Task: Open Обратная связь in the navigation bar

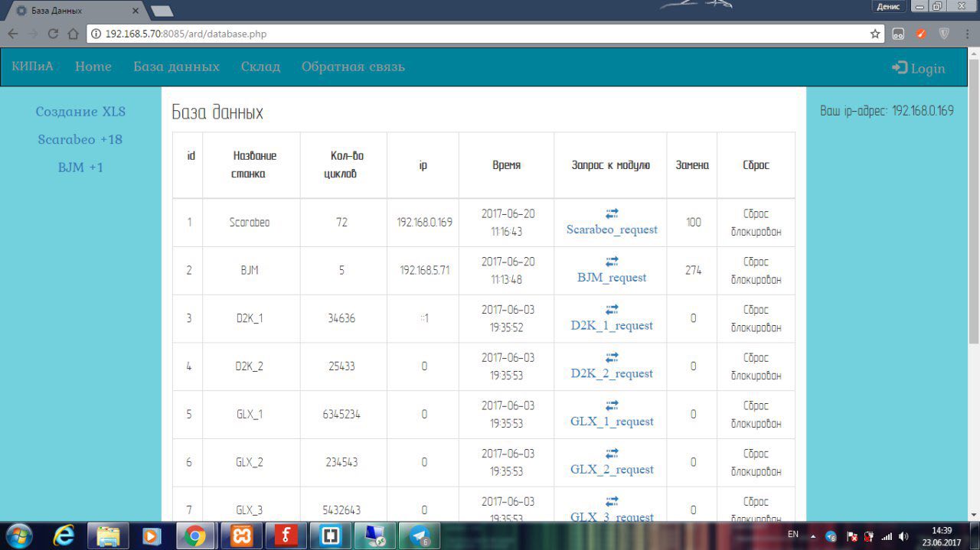Action: coord(353,67)
